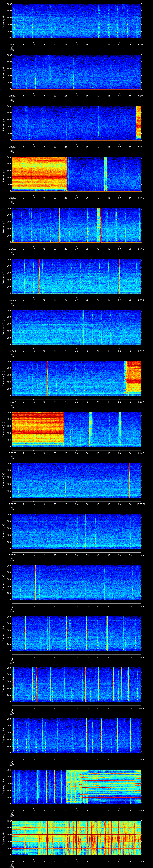Click the spectrogram panel starting at 13:05:00
This screenshot has height=868, width=153.
76,786
